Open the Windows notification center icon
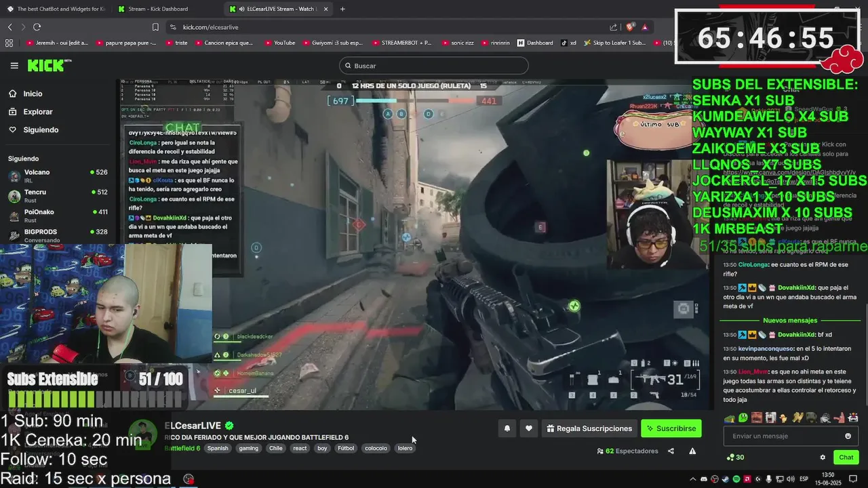The height and width of the screenshot is (488, 868). (853, 479)
